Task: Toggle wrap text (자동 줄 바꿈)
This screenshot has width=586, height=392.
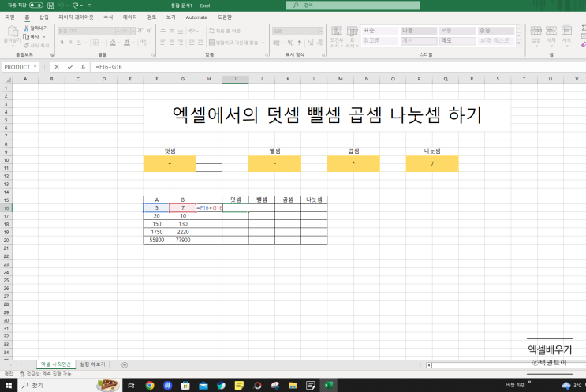Action: click(224, 31)
